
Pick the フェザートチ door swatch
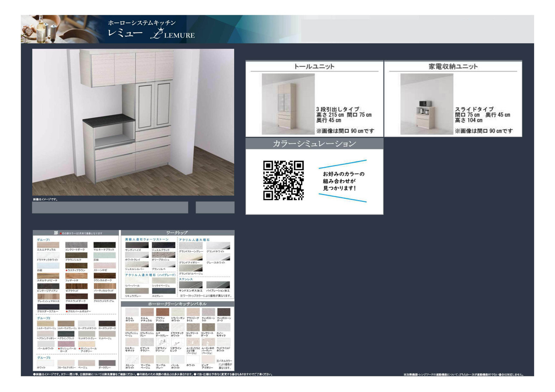(76, 275)
